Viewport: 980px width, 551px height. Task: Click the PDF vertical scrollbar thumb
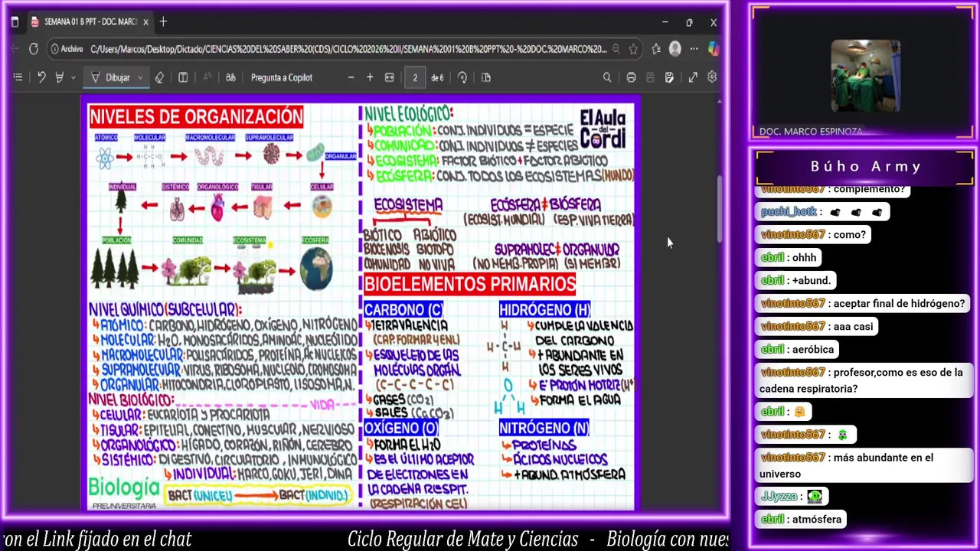point(720,207)
